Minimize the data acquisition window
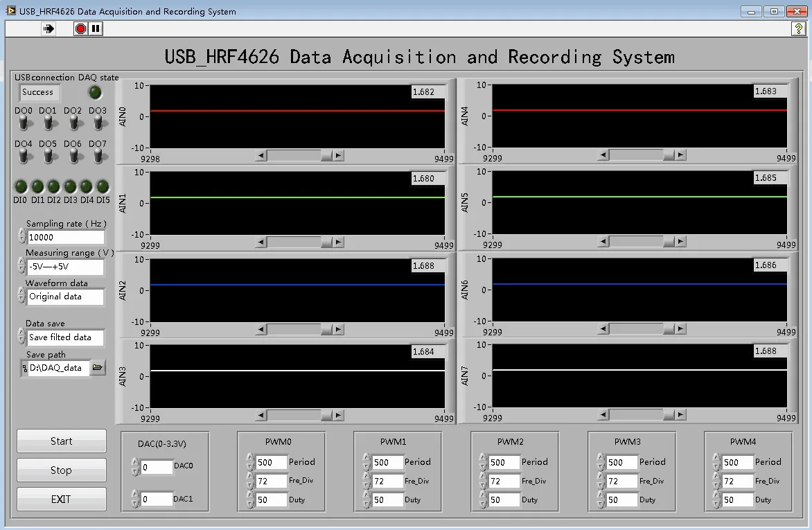 [x=751, y=11]
